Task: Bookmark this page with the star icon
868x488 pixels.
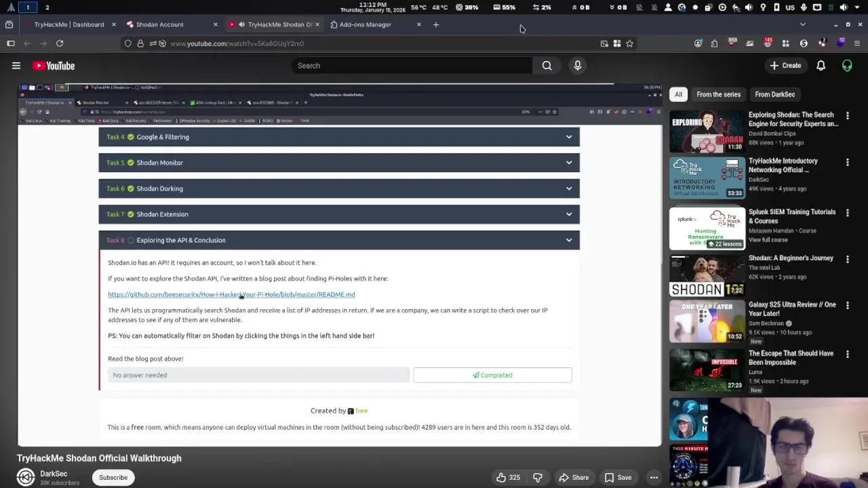Action: coord(630,43)
